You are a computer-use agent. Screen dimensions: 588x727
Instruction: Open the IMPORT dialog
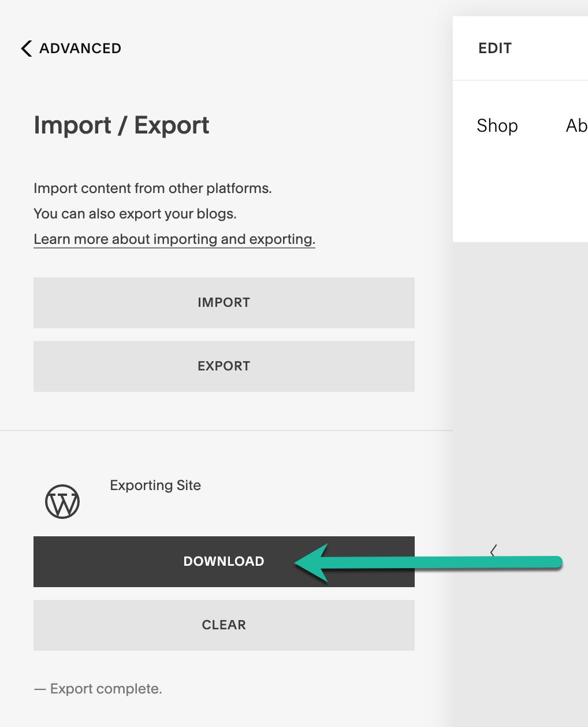(224, 302)
